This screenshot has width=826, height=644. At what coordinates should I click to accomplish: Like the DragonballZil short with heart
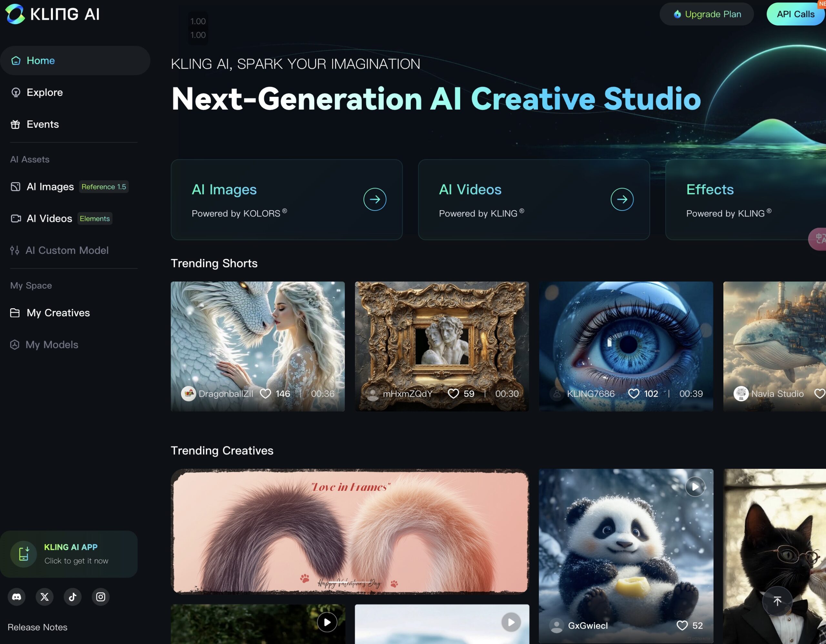[266, 393]
